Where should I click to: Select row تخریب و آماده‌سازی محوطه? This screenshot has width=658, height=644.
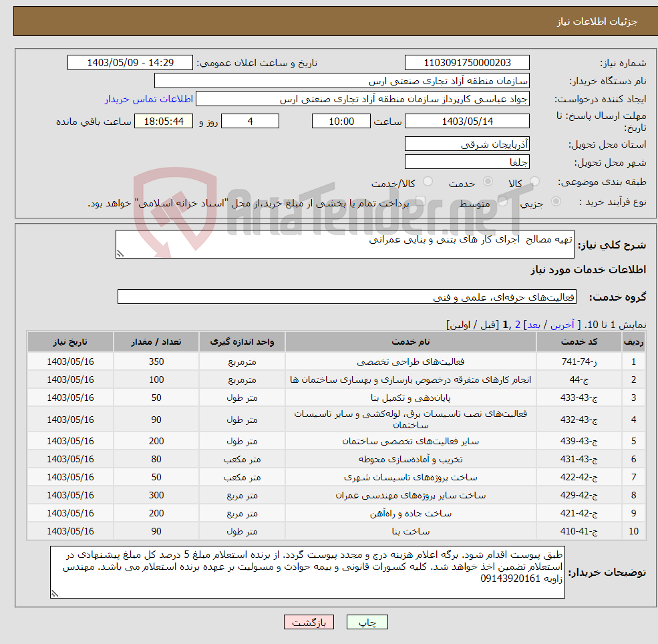coord(336,459)
